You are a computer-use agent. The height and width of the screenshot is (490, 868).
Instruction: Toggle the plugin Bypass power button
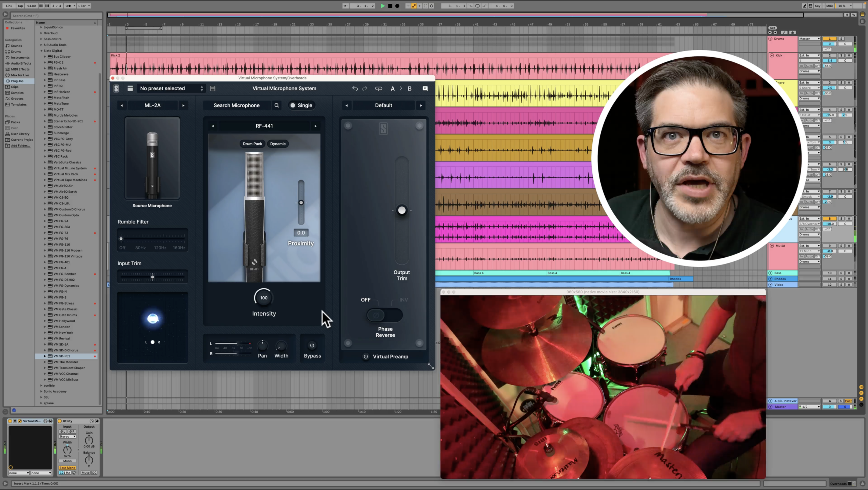(312, 346)
